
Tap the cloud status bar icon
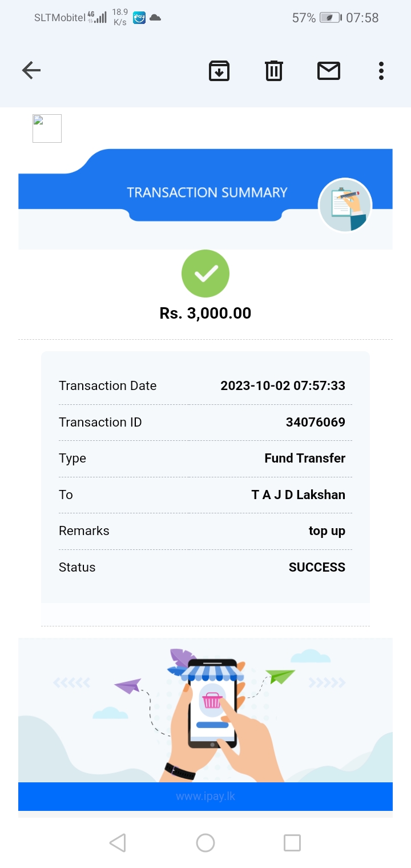coord(155,18)
